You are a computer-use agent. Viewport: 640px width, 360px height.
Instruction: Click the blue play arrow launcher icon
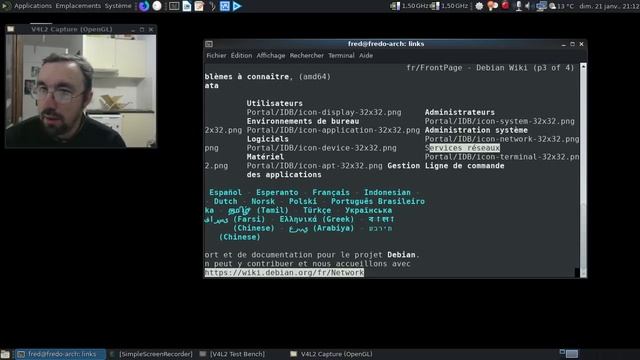coord(237,6)
